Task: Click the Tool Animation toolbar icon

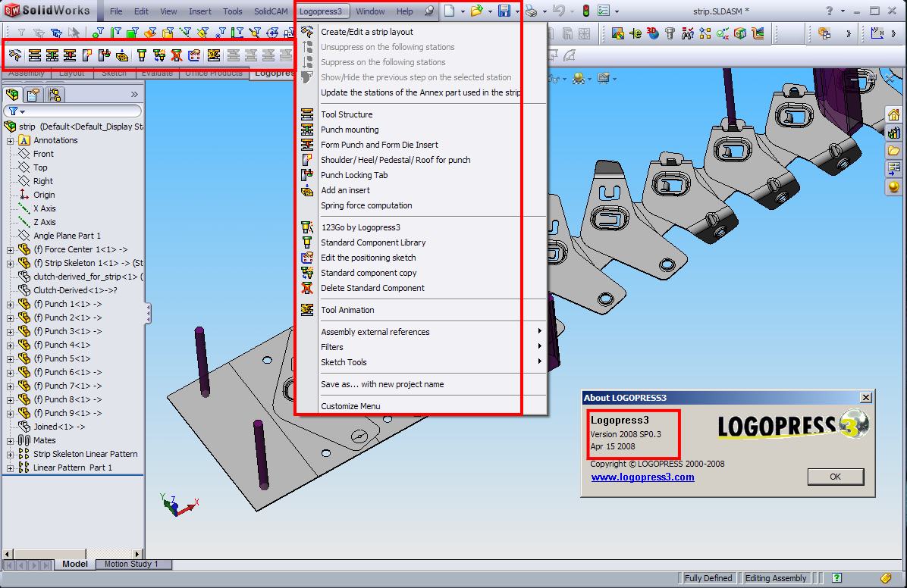Action: (213, 55)
